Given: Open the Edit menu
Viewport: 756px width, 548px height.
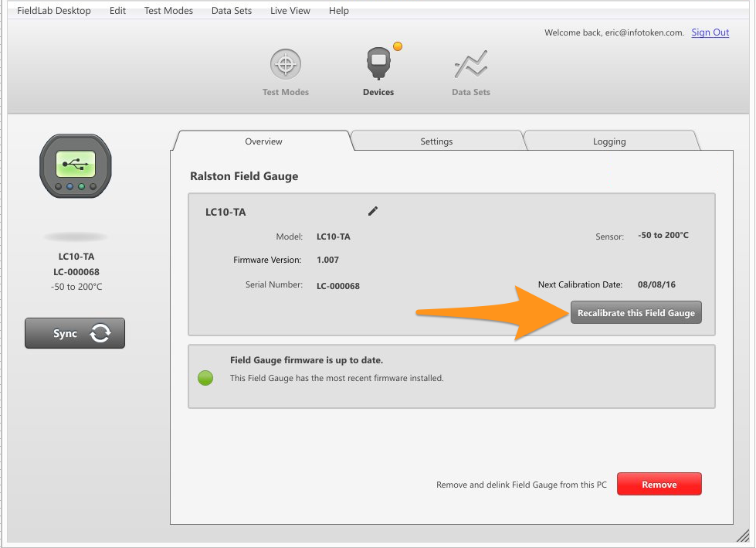Looking at the screenshot, I should tap(117, 11).
